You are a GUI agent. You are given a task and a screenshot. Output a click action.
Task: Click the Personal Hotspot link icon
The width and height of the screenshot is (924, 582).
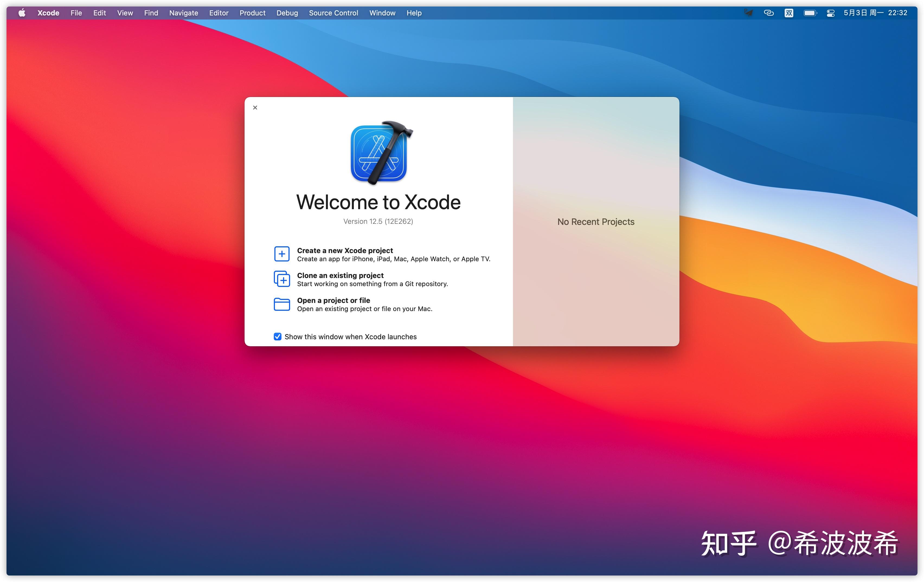(768, 13)
